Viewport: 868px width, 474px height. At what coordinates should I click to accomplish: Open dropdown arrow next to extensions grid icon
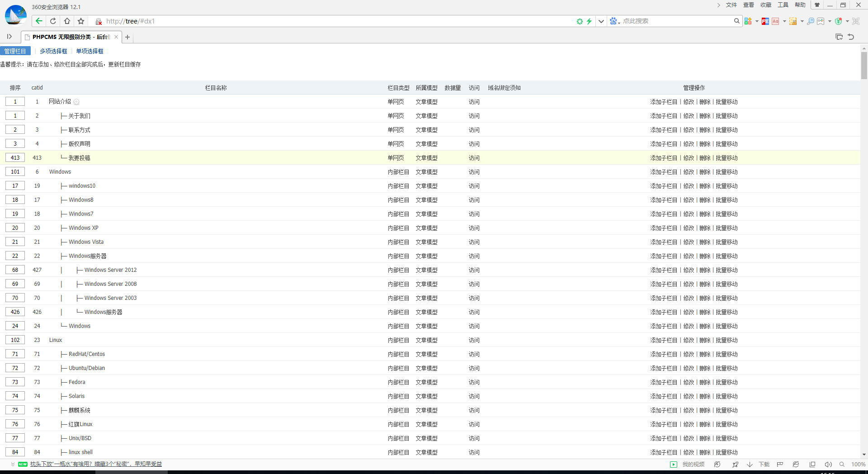point(757,21)
